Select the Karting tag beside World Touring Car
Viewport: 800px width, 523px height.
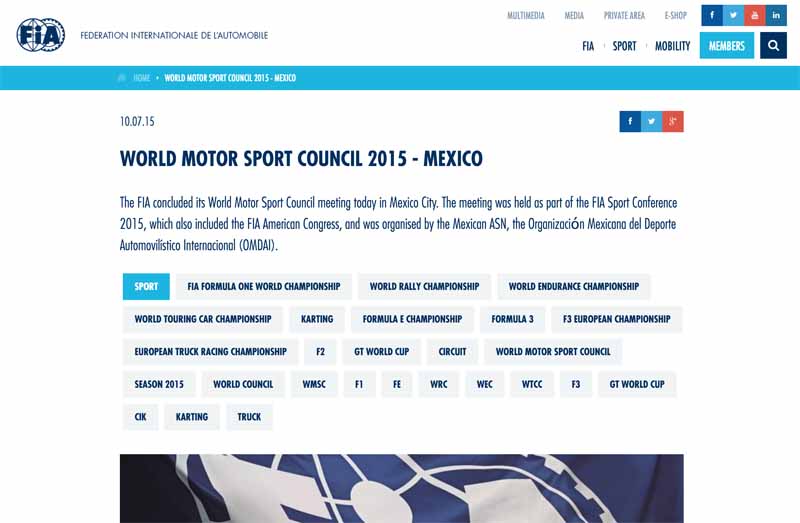317,319
